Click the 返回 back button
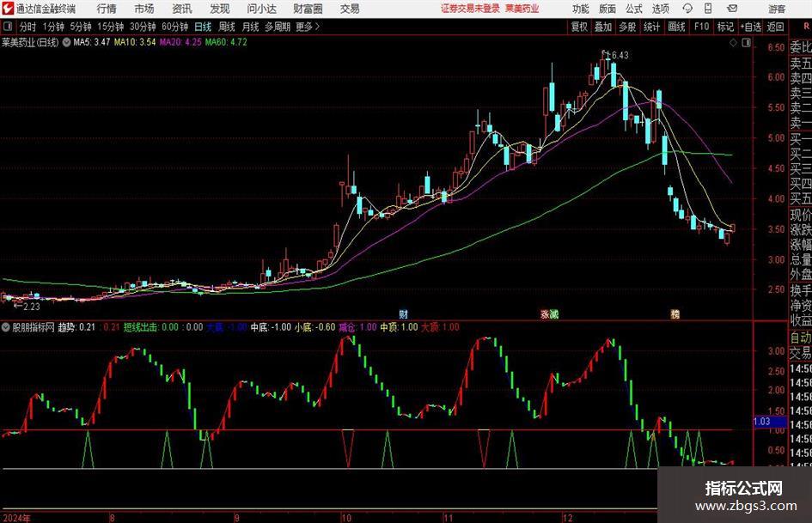The height and width of the screenshot is (523, 812). pos(775,27)
